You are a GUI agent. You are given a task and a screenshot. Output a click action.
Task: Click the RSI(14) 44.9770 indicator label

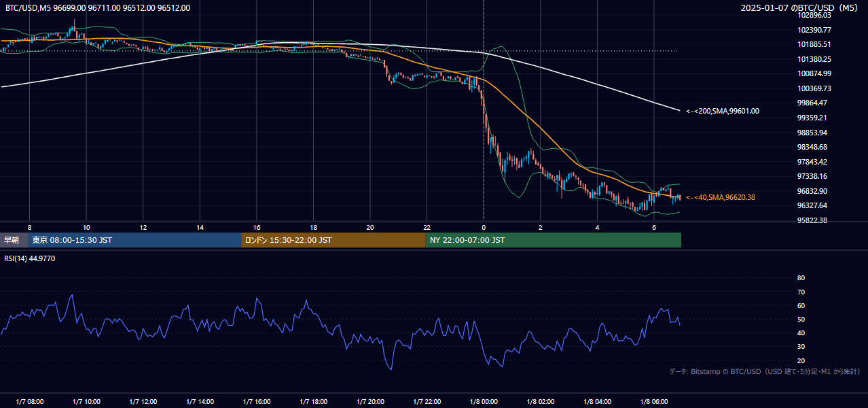point(31,258)
